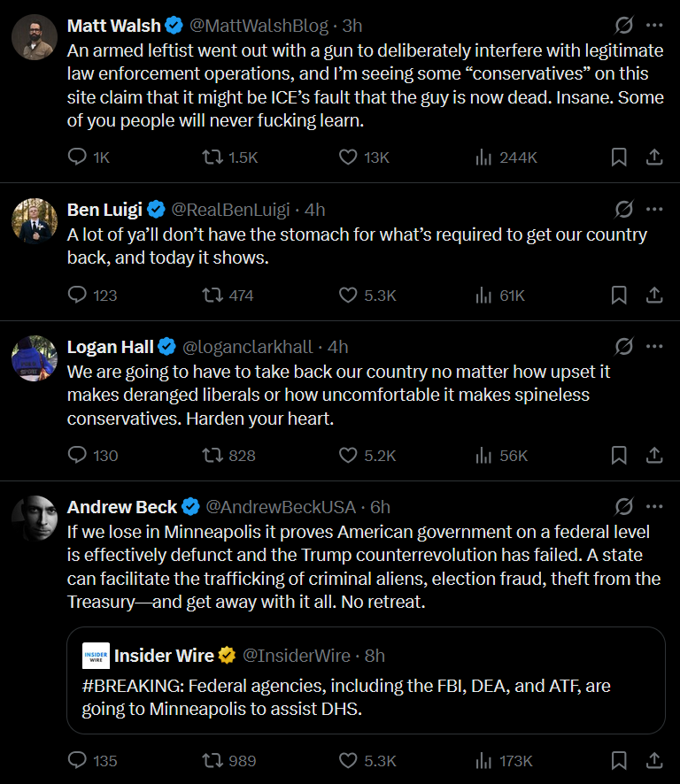Share Logan Hall's post
This screenshot has height=784, width=680.
coord(654,456)
